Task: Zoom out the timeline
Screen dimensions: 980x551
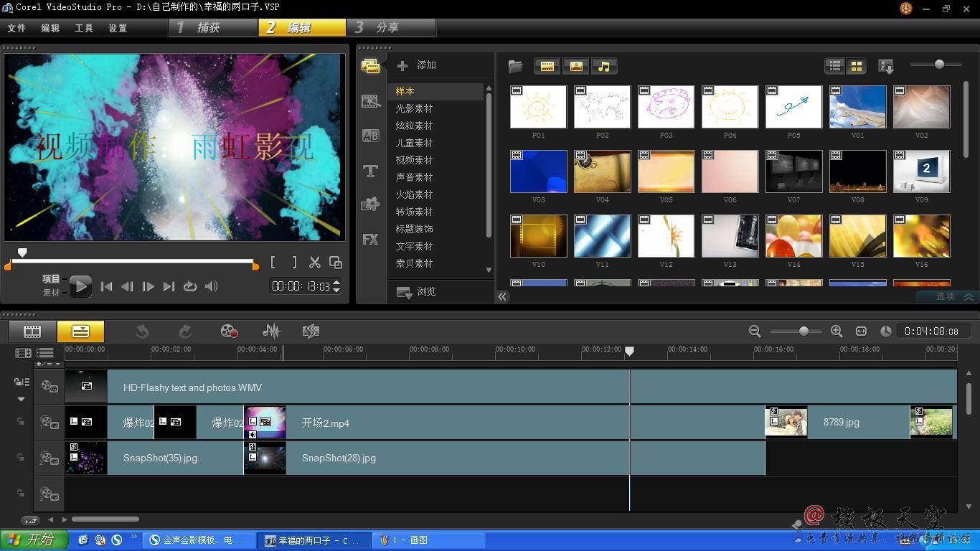Action: (x=755, y=331)
